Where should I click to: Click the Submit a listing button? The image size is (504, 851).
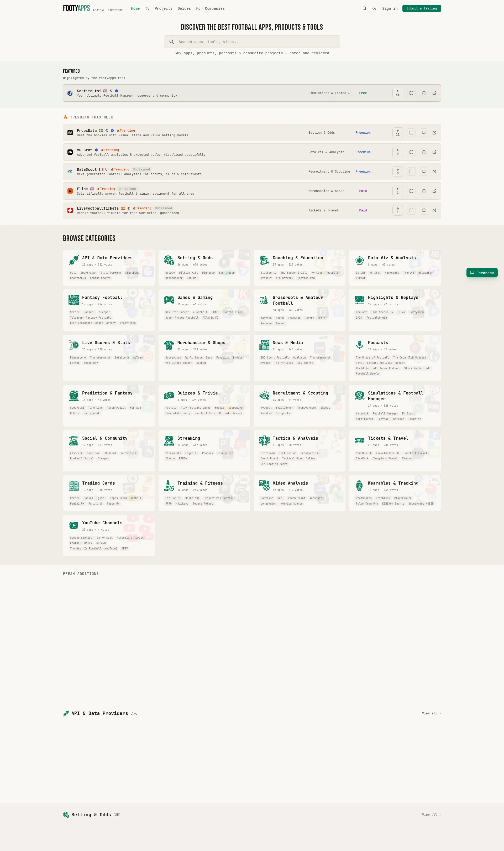point(421,8)
